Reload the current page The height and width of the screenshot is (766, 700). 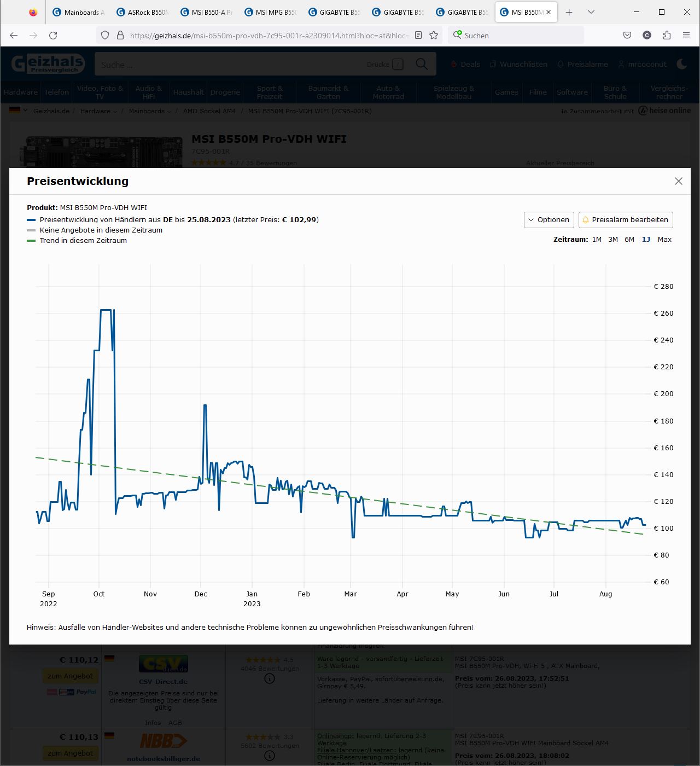[x=53, y=35]
